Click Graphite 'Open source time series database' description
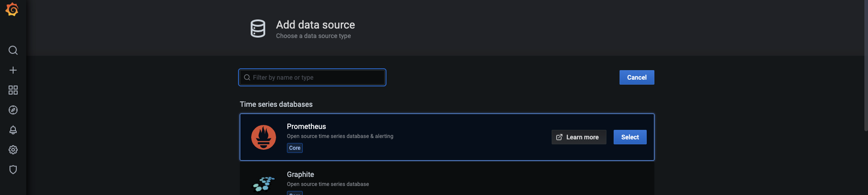The width and height of the screenshot is (868, 195). coord(328,184)
